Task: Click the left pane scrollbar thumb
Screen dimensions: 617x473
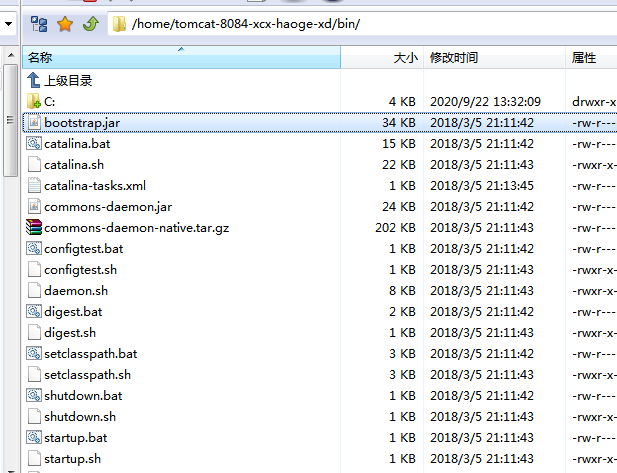Action: [x=11, y=120]
